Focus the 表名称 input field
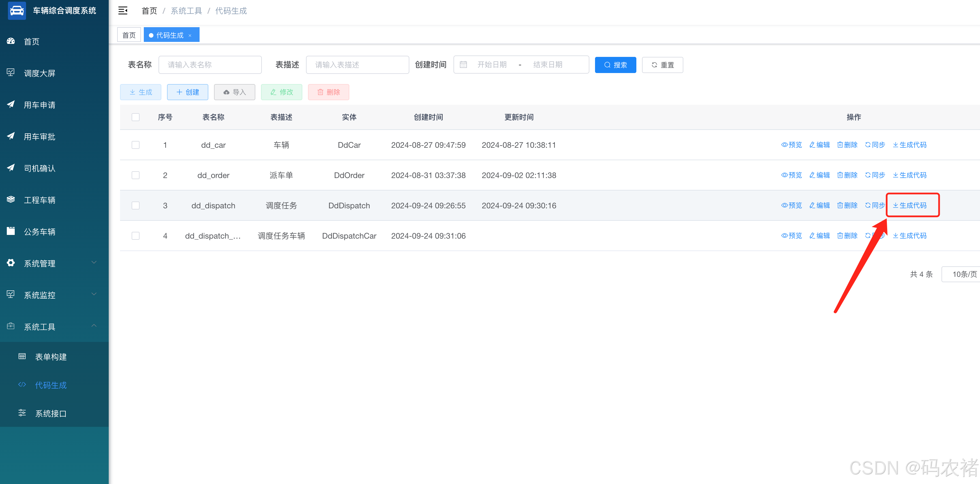Screen dimensions: 980x484 (x=210, y=65)
